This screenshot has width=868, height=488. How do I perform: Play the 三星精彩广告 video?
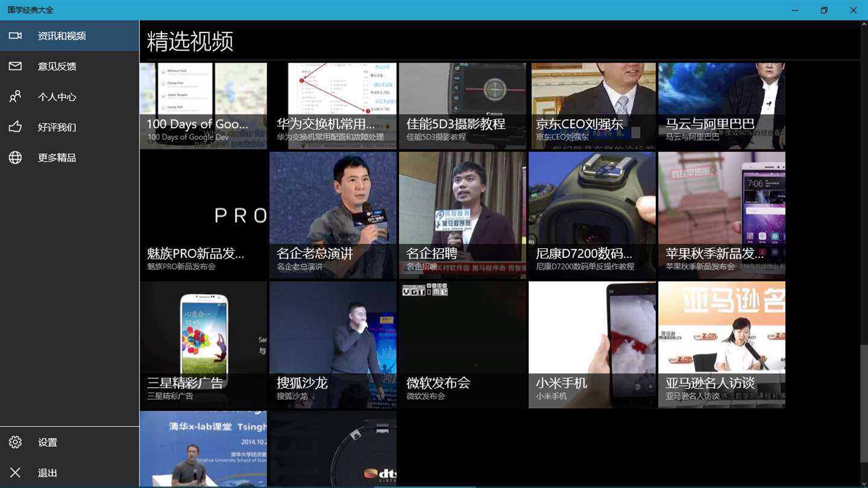click(203, 345)
